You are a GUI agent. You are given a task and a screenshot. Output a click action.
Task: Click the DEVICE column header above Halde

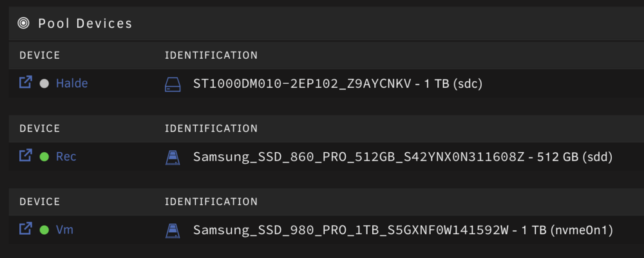click(x=40, y=55)
